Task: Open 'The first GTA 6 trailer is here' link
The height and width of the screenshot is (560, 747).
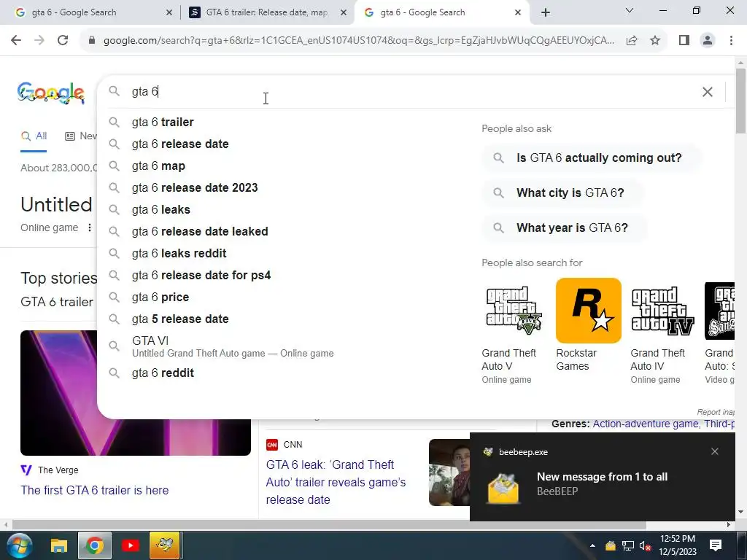Action: (94, 490)
